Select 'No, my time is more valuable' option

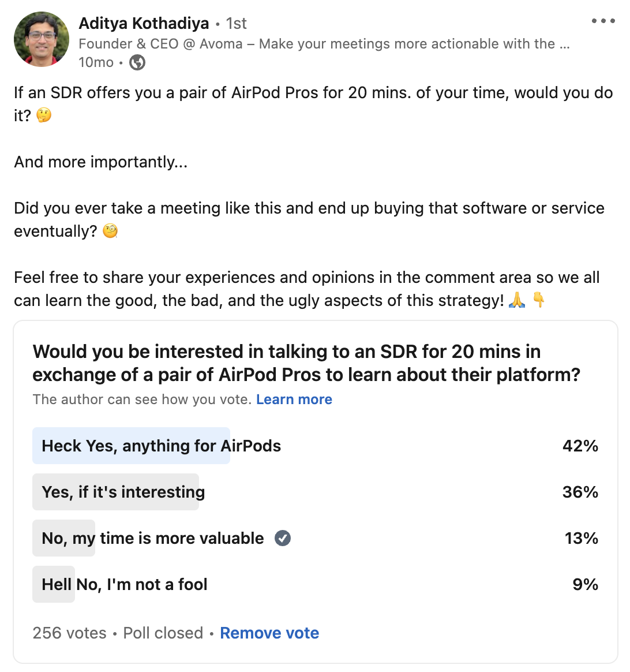[x=153, y=538]
